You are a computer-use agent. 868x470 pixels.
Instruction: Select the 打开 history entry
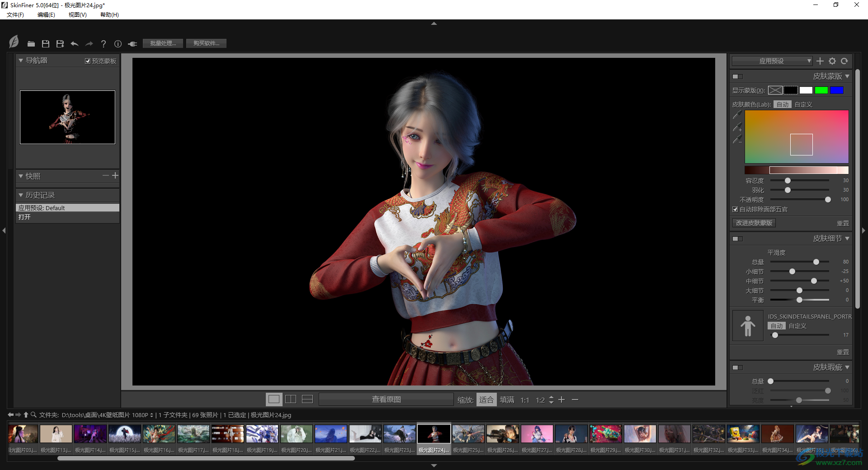(x=68, y=217)
